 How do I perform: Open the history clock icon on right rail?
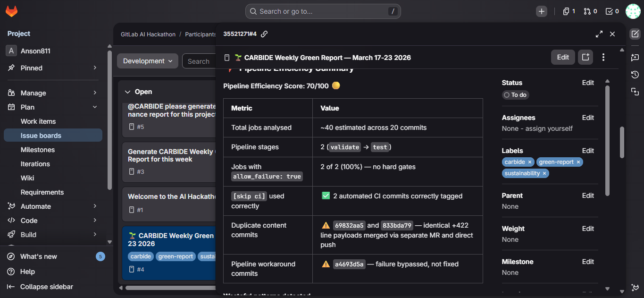click(635, 75)
